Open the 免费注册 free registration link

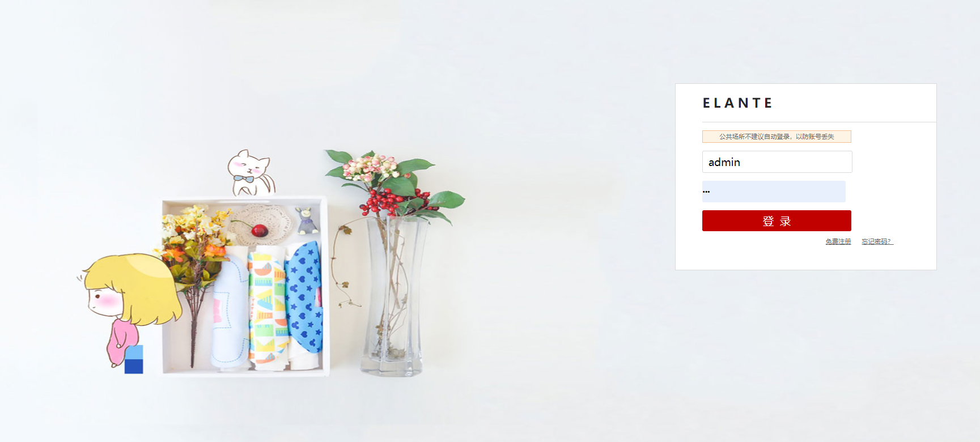[x=838, y=241]
